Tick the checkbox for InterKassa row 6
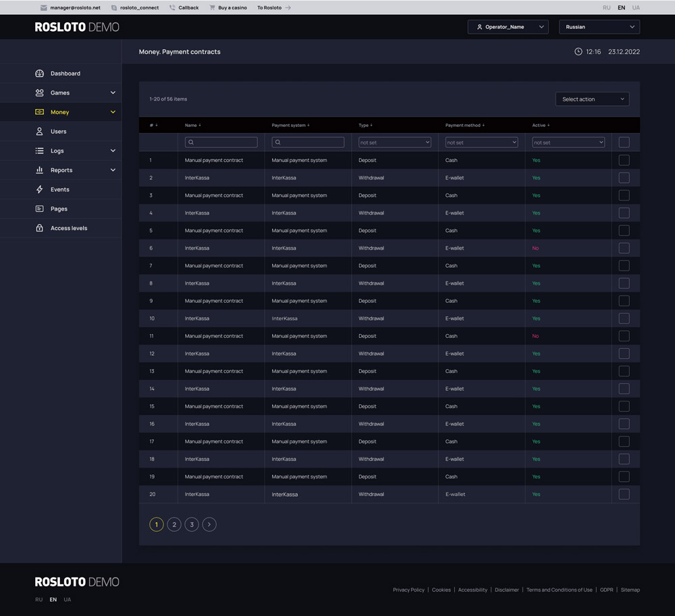Viewport: 675px width, 616px height. (x=624, y=248)
